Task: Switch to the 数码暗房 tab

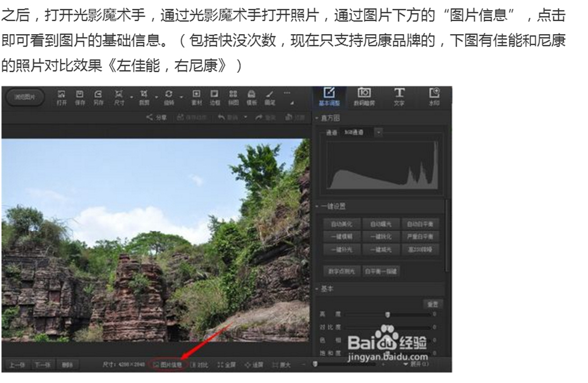Action: pos(365,97)
